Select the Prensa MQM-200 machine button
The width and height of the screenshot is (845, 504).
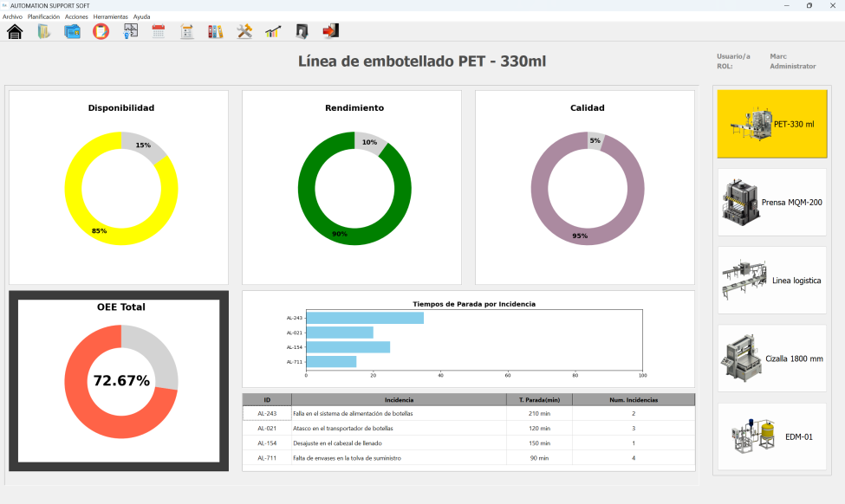[771, 202]
